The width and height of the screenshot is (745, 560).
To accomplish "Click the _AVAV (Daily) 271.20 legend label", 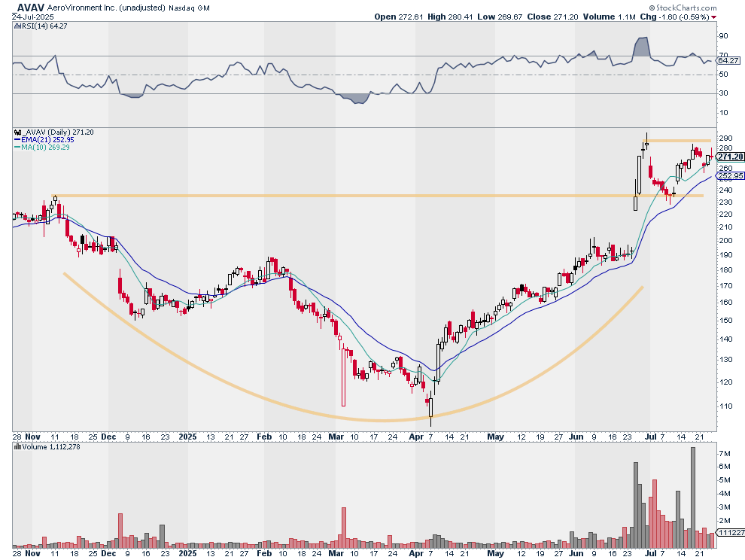I will (x=58, y=132).
